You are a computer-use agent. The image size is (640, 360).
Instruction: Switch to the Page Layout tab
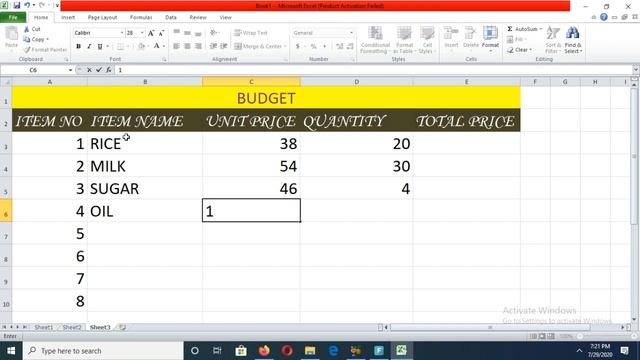[x=102, y=17]
